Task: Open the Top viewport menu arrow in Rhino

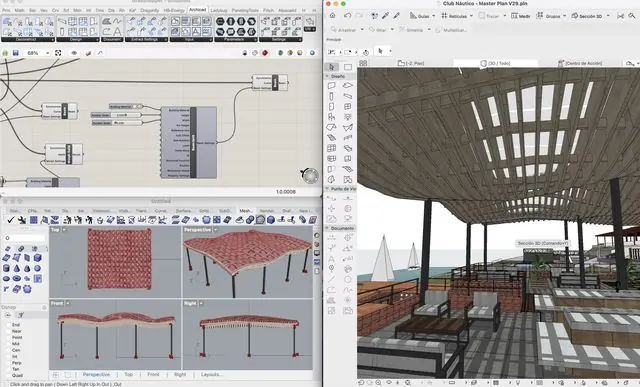Action: [x=64, y=230]
